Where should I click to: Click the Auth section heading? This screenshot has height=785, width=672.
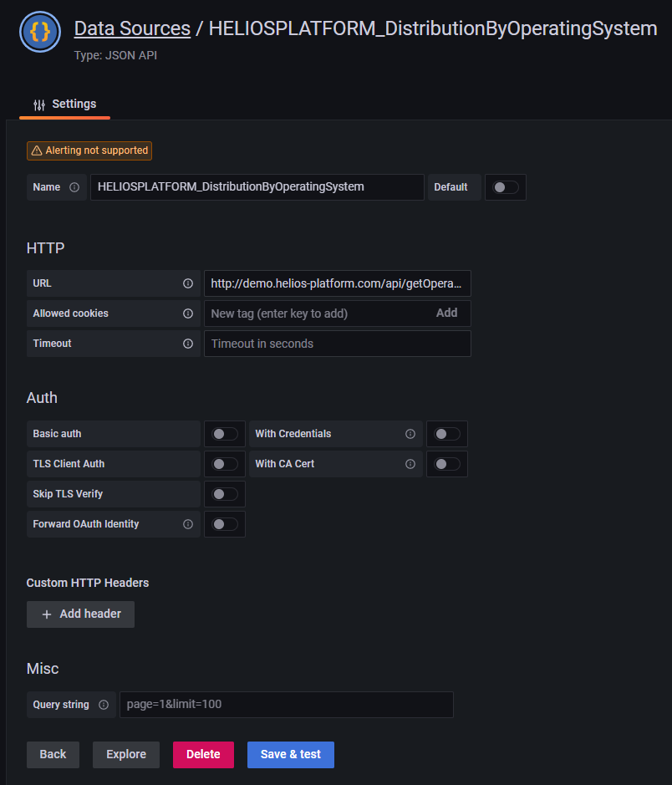coord(42,397)
